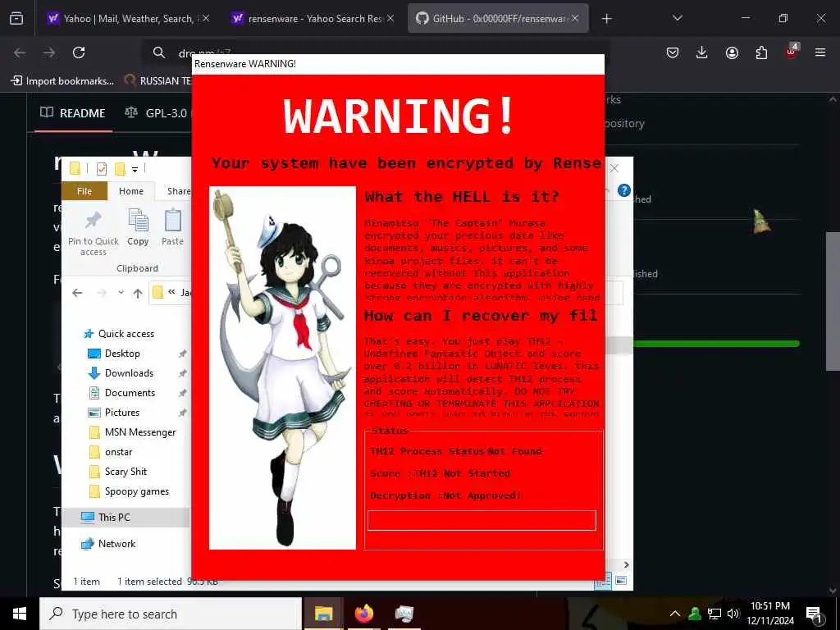Click taskbar Type here to search box
The height and width of the screenshot is (630, 840).
click(171, 614)
